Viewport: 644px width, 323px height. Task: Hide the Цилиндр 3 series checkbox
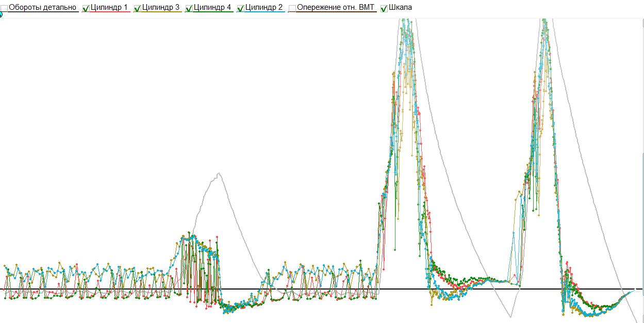coord(138,8)
